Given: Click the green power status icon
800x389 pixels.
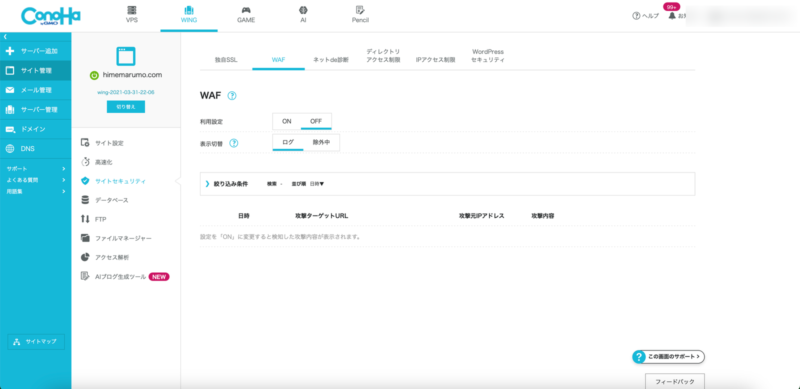Looking at the screenshot, I should [93, 75].
